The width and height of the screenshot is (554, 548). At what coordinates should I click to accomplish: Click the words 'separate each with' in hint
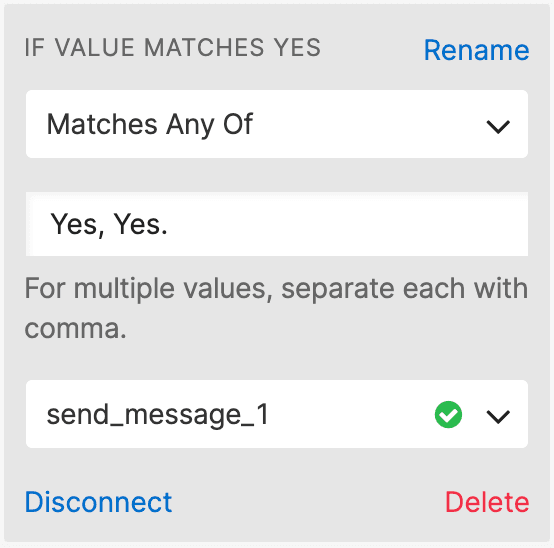click(405, 289)
